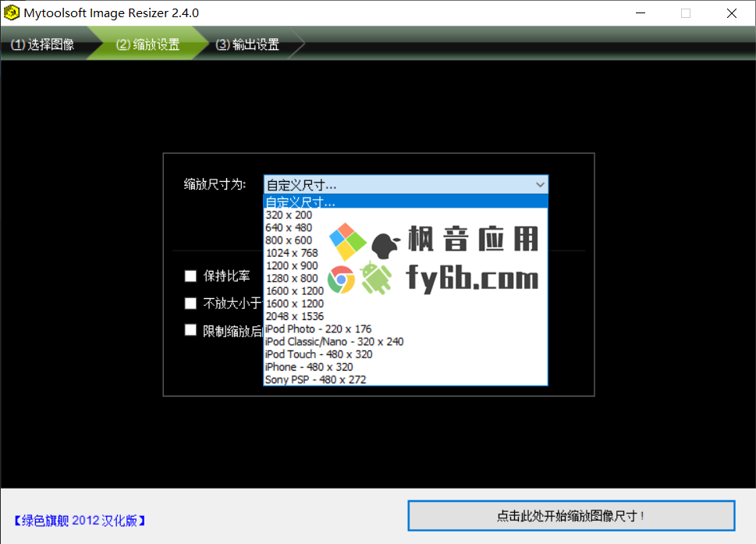Select the 2048 x 1536 preset
Image resolution: width=756 pixels, height=544 pixels.
[406, 316]
